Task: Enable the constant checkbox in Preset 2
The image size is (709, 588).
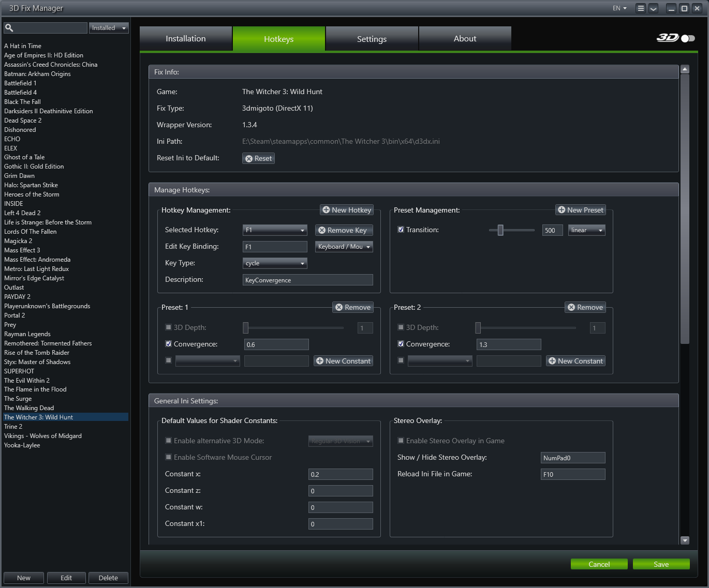Action: coord(401,360)
